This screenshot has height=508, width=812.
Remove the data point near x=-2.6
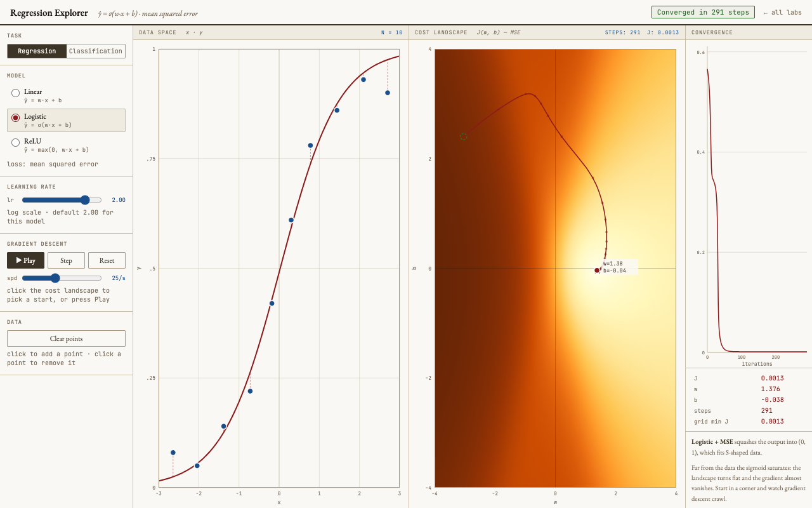pyautogui.click(x=173, y=453)
